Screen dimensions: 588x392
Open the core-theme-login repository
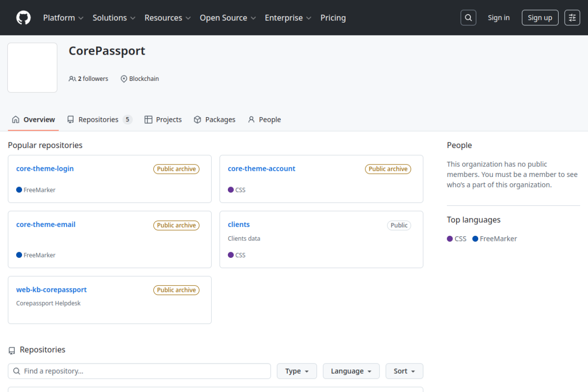tap(45, 169)
